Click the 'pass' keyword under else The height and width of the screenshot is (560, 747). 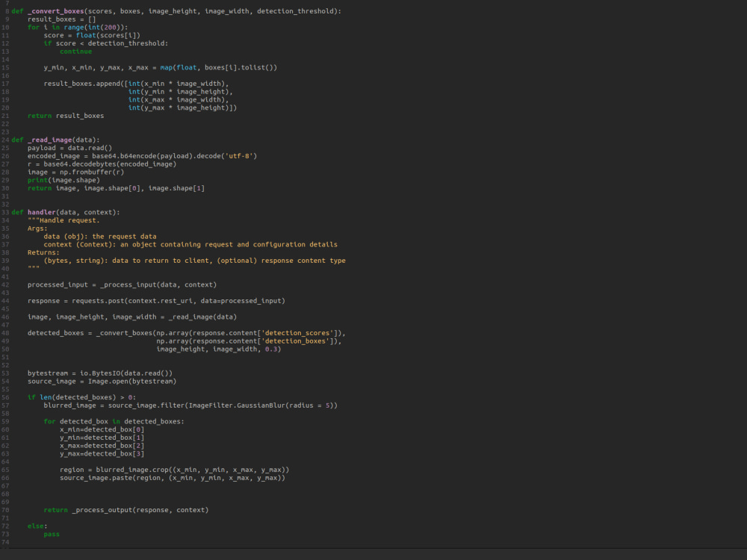52,535
